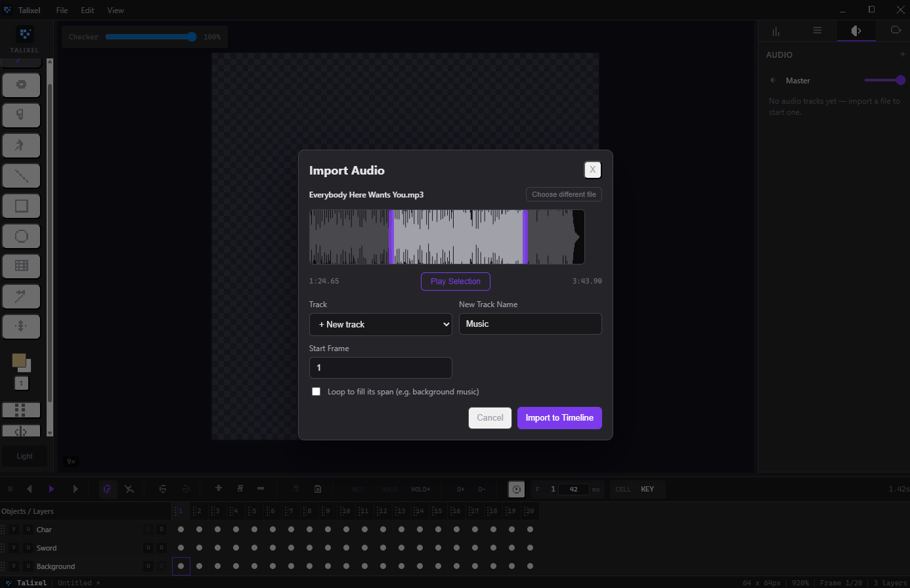Image resolution: width=910 pixels, height=588 pixels.
Task: Select the Char layer name
Action: click(x=44, y=530)
